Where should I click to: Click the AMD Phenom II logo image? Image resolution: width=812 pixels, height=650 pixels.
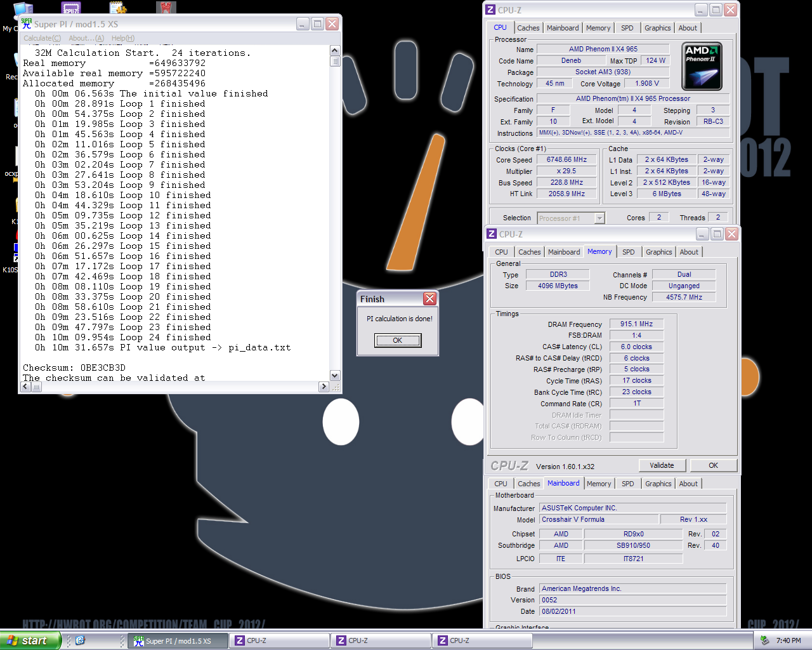pos(702,67)
